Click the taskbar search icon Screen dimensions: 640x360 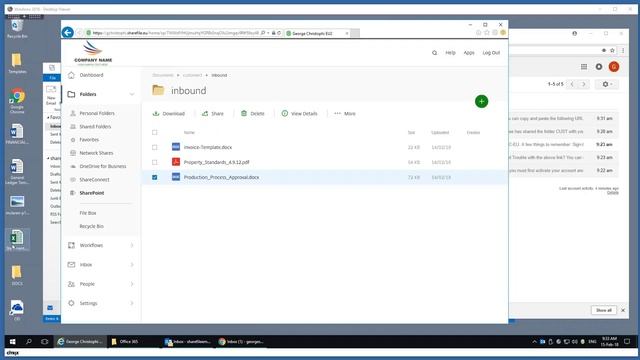point(29,342)
